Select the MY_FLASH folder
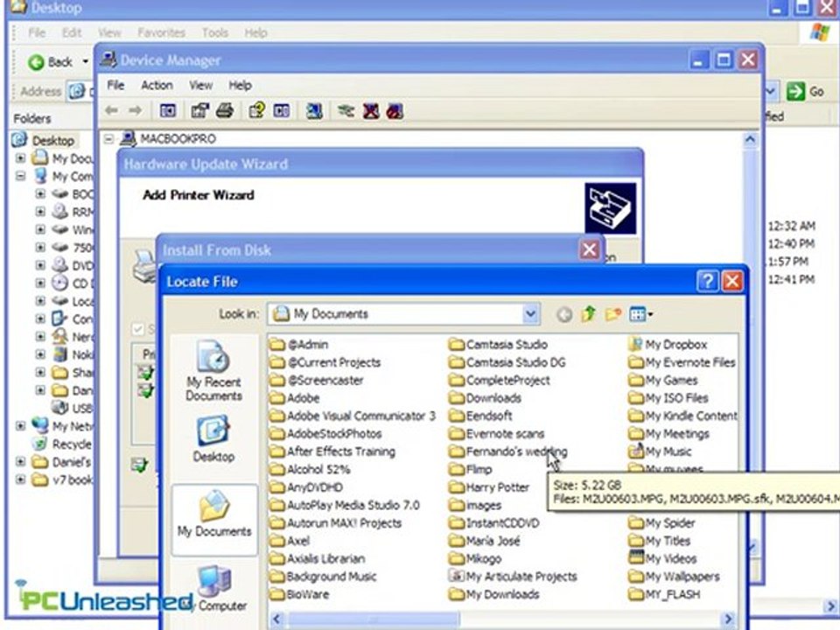Image resolution: width=840 pixels, height=630 pixels. (664, 594)
